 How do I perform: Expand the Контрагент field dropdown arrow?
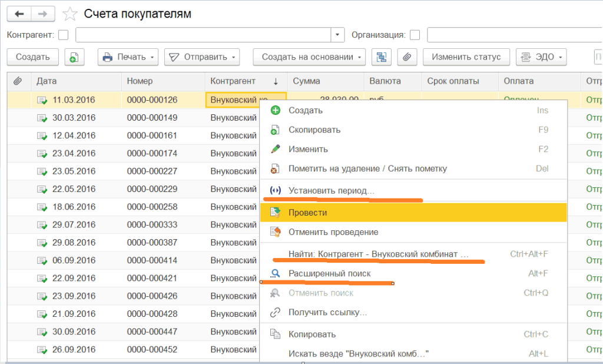tap(337, 35)
